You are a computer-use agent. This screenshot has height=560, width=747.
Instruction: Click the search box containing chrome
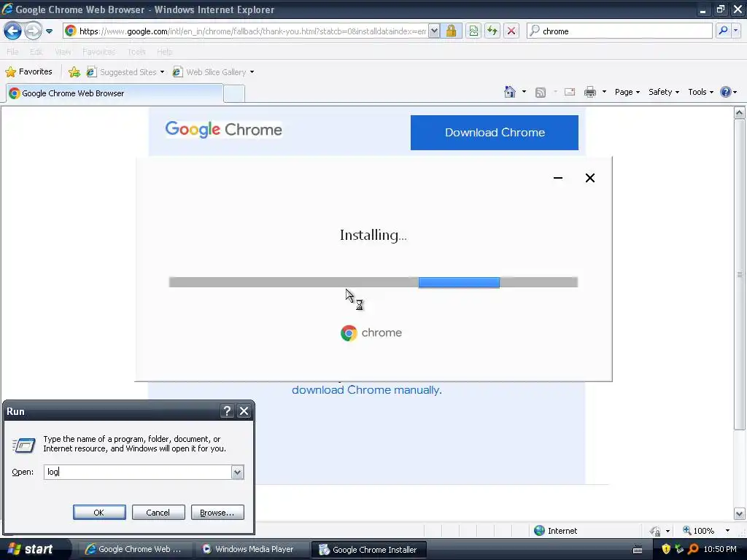620,31
